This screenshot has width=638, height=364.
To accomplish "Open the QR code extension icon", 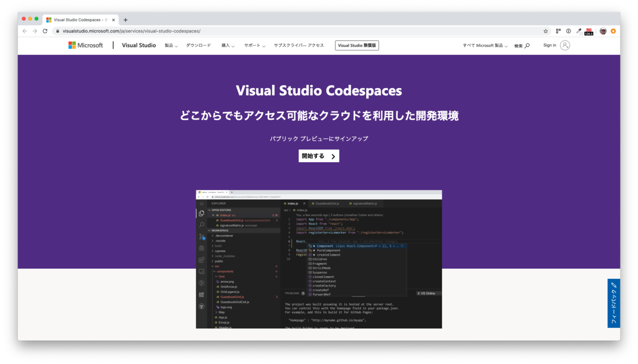I will coord(558,31).
